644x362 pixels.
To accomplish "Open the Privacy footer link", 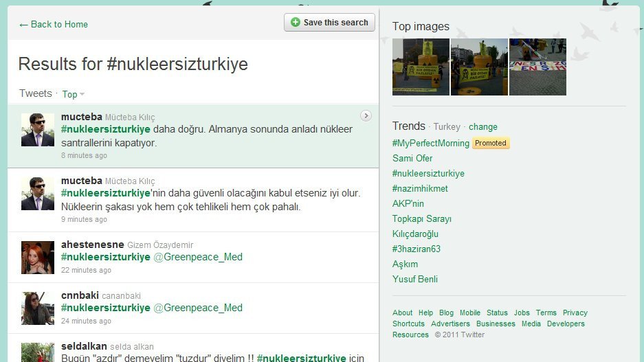I will [575, 313].
